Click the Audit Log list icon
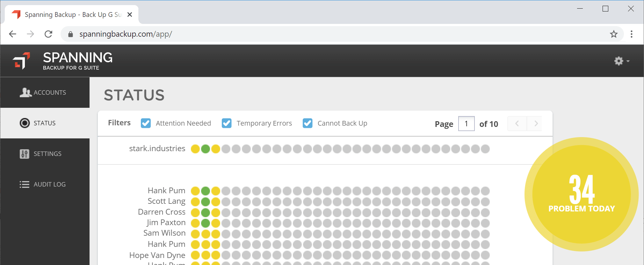This screenshot has height=265, width=644. point(25,184)
